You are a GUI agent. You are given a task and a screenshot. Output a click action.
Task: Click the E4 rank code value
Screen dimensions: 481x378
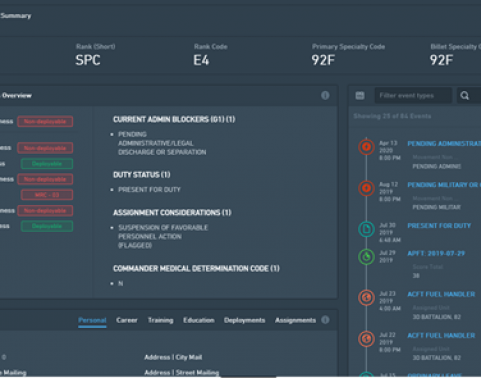pyautogui.click(x=201, y=60)
